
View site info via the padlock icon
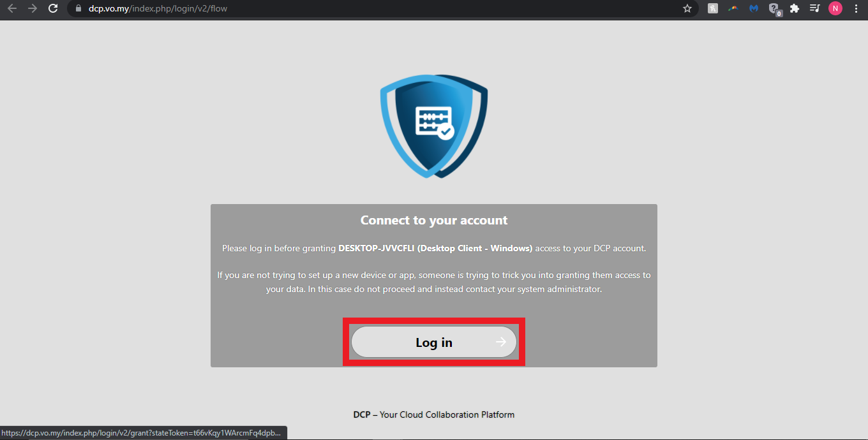pyautogui.click(x=79, y=8)
